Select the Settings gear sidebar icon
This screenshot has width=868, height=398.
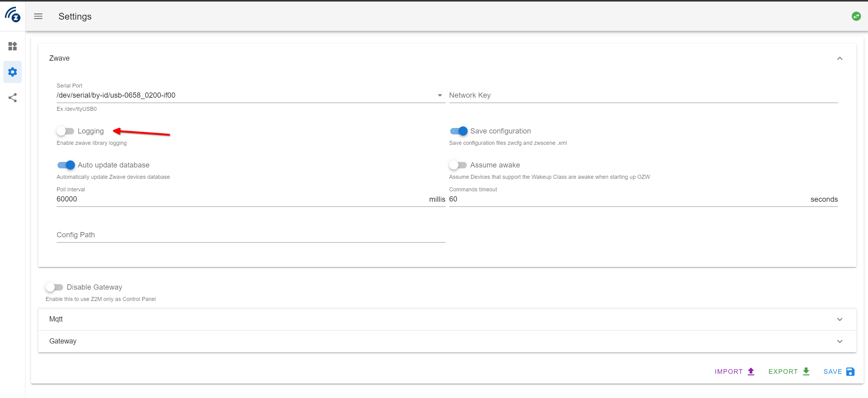click(13, 72)
